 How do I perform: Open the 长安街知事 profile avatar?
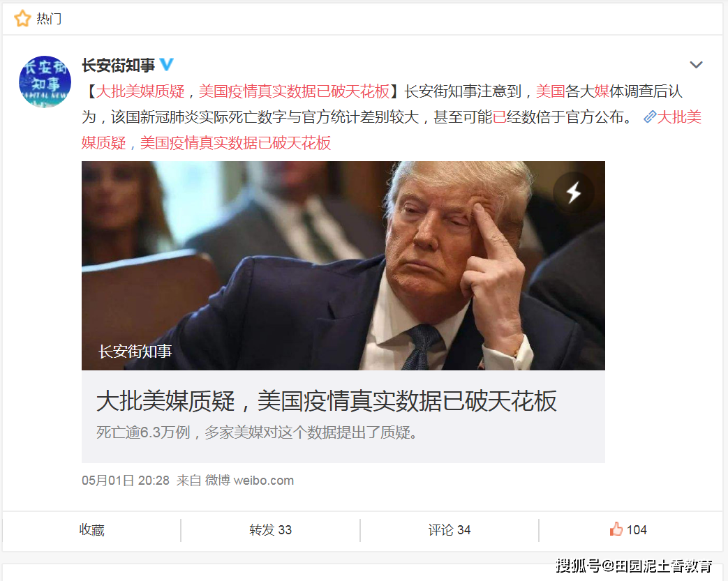(45, 82)
